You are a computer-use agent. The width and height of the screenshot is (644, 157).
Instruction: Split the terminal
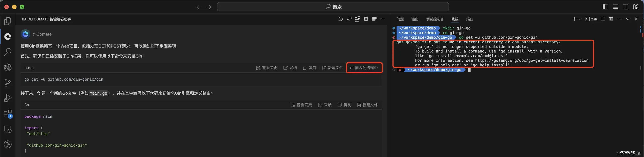[x=603, y=19]
